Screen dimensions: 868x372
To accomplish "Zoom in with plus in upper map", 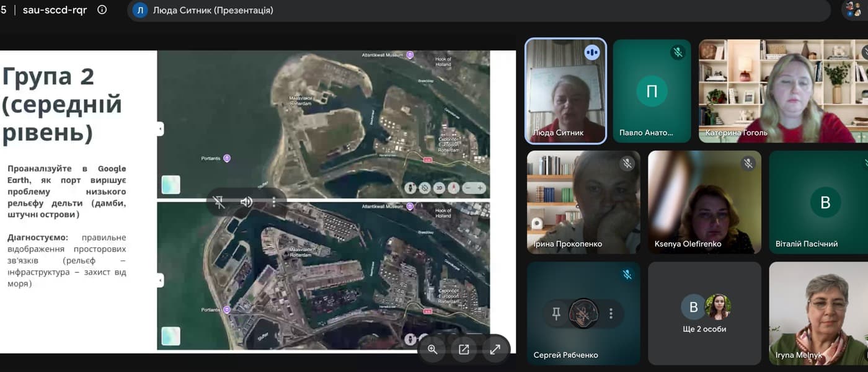I will (x=480, y=187).
